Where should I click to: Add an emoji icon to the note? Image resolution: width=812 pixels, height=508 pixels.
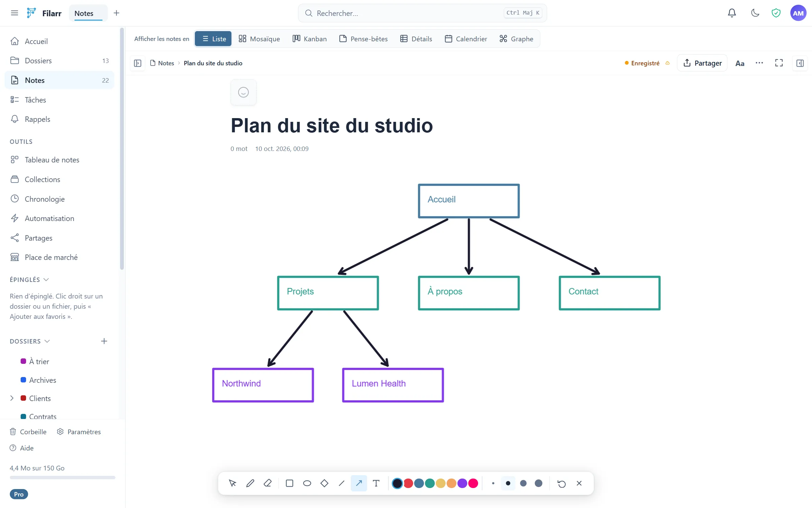pyautogui.click(x=243, y=92)
